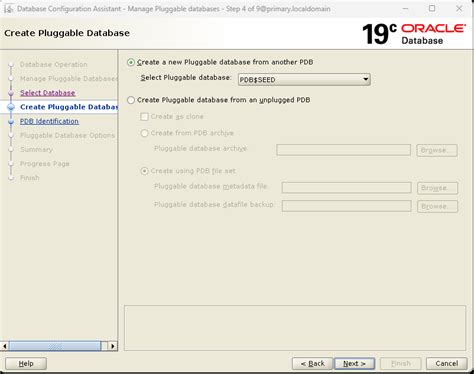Click the 'Pluggable Database Options' step label
Viewport: 474px width, 374px height.
pyautogui.click(x=67, y=135)
